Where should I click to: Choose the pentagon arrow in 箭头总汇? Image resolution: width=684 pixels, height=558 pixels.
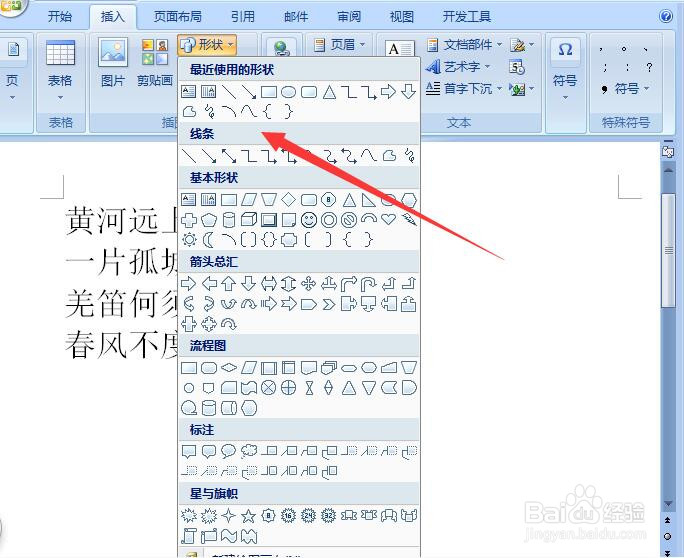tap(308, 304)
